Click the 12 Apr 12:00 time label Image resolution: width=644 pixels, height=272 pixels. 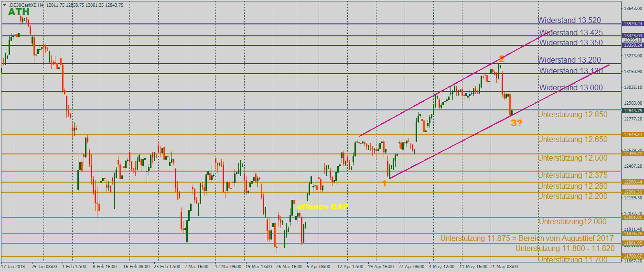click(x=350, y=267)
